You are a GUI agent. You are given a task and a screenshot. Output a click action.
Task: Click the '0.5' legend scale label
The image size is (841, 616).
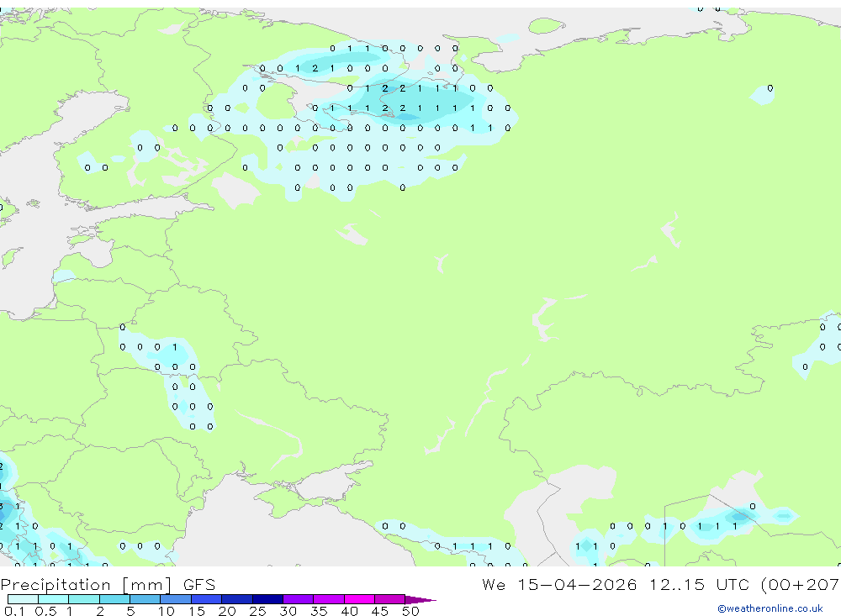[x=45, y=611]
